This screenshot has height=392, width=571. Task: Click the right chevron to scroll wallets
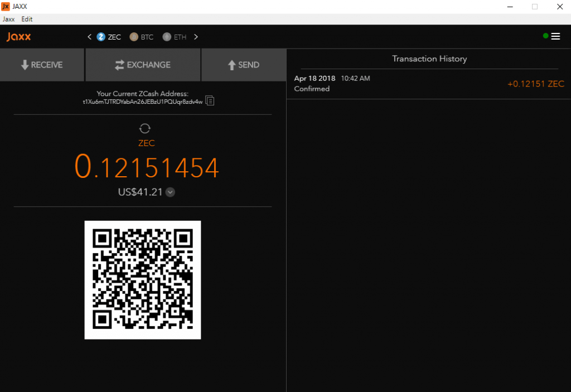196,36
